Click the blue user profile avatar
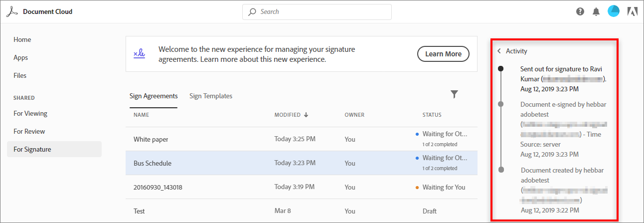The height and width of the screenshot is (223, 644). (x=614, y=11)
